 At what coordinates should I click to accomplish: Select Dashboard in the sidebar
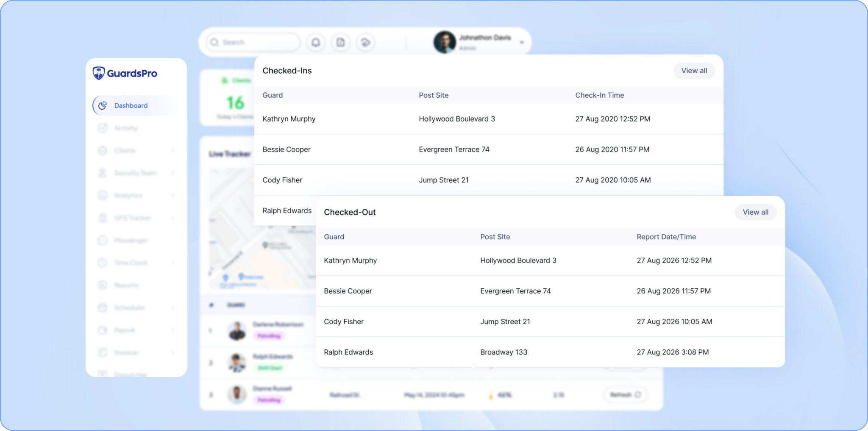(131, 105)
